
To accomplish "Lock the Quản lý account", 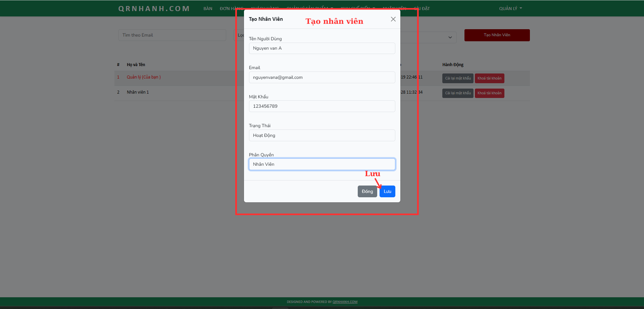I will pos(489,78).
